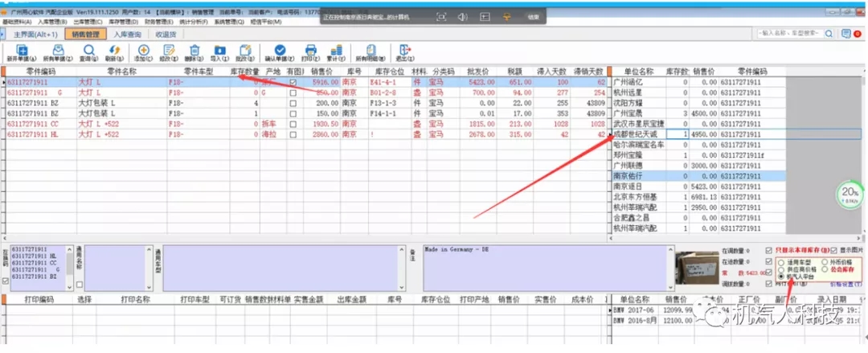The image size is (868, 353).
Task: Click the 添加 (add) plus icon
Action: (144, 50)
